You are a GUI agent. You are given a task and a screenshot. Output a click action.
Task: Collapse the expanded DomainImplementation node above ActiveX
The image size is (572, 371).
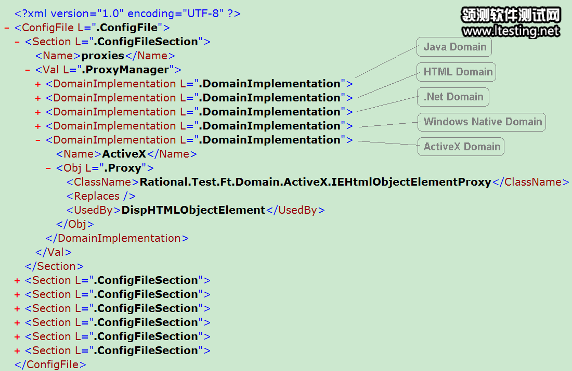[38, 140]
